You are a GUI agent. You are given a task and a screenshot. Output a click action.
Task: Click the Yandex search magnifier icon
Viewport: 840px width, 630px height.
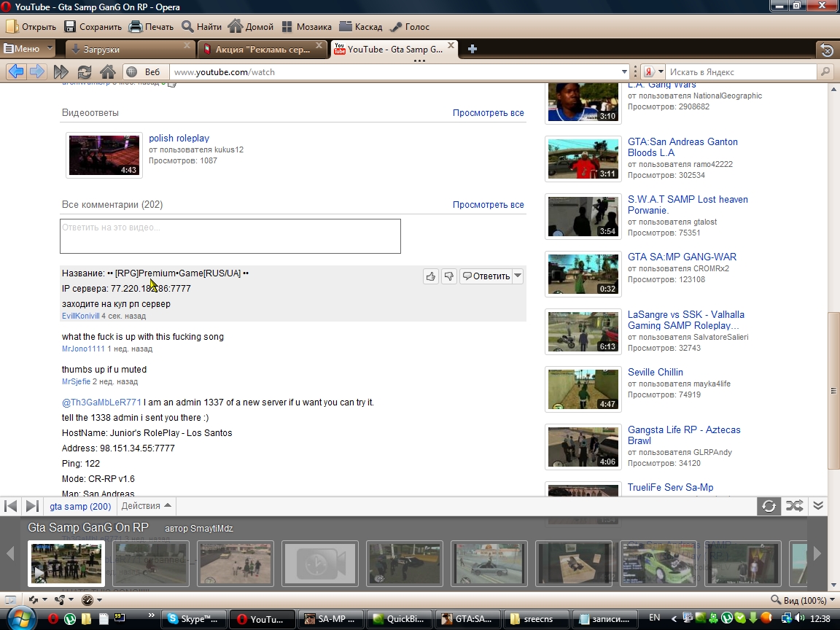[x=825, y=71]
